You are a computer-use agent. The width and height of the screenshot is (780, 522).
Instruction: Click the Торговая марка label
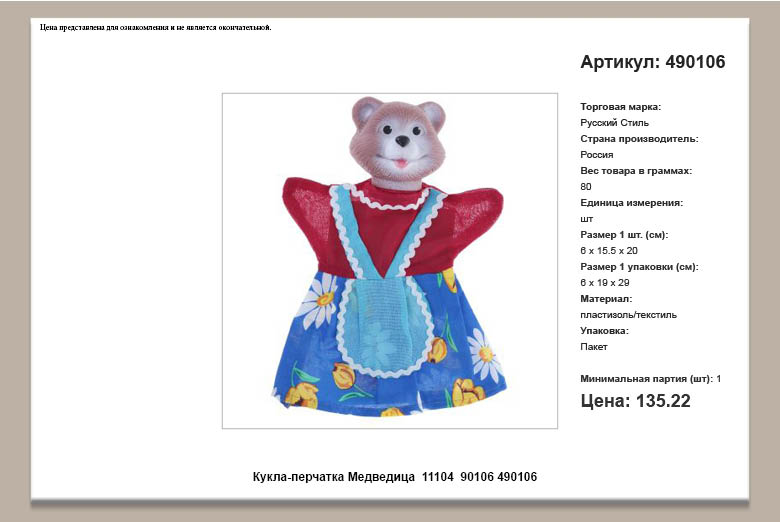click(620, 107)
